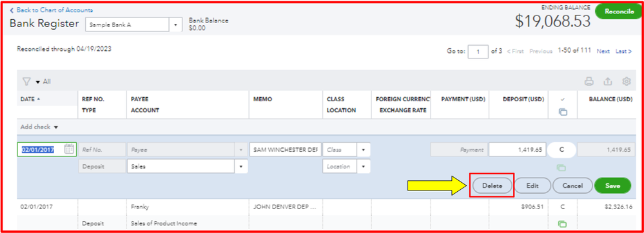
Task: Sort by the DATE column header
Action: coord(31,99)
